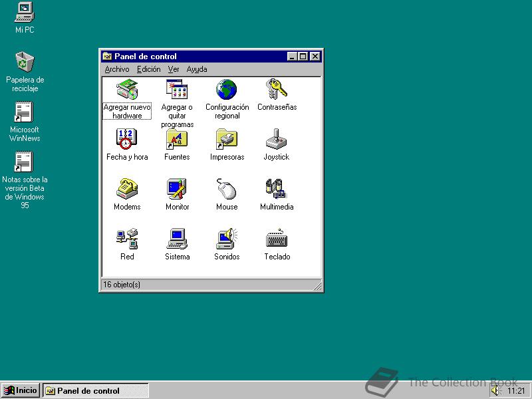The image size is (532, 399).
Task: Select Agregar o quitar programas icon
Action: 177,89
